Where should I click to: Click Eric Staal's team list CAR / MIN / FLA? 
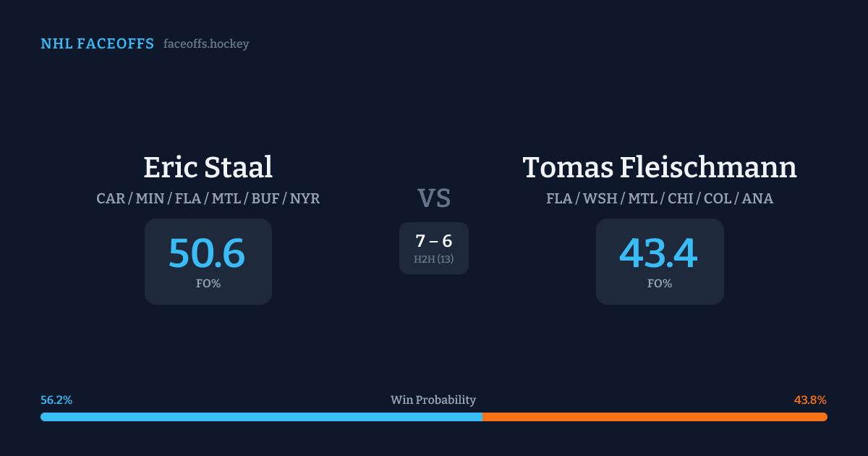(x=208, y=198)
